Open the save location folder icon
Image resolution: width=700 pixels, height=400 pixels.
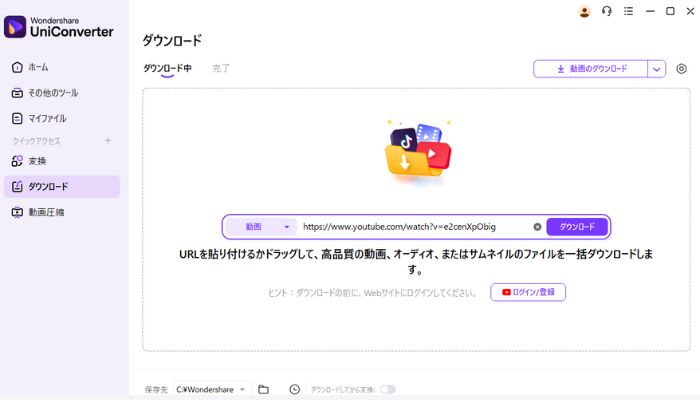[264, 389]
